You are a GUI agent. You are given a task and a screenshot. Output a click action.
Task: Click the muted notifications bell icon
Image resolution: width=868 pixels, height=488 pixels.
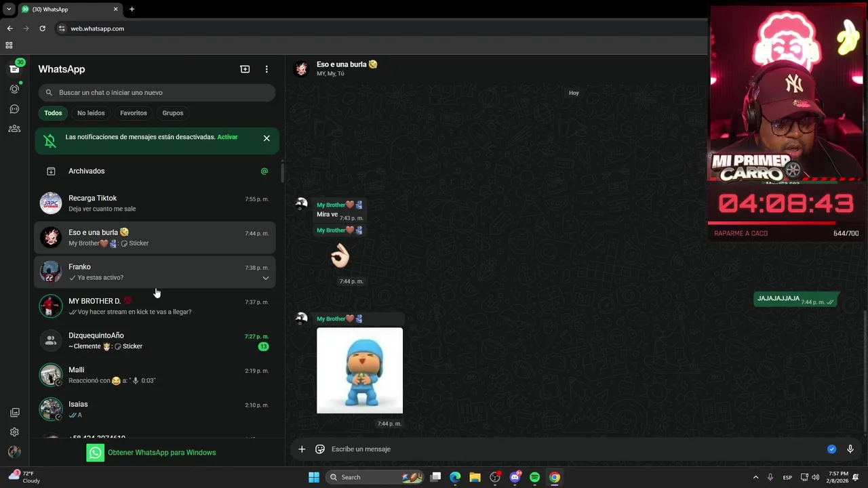click(x=50, y=141)
